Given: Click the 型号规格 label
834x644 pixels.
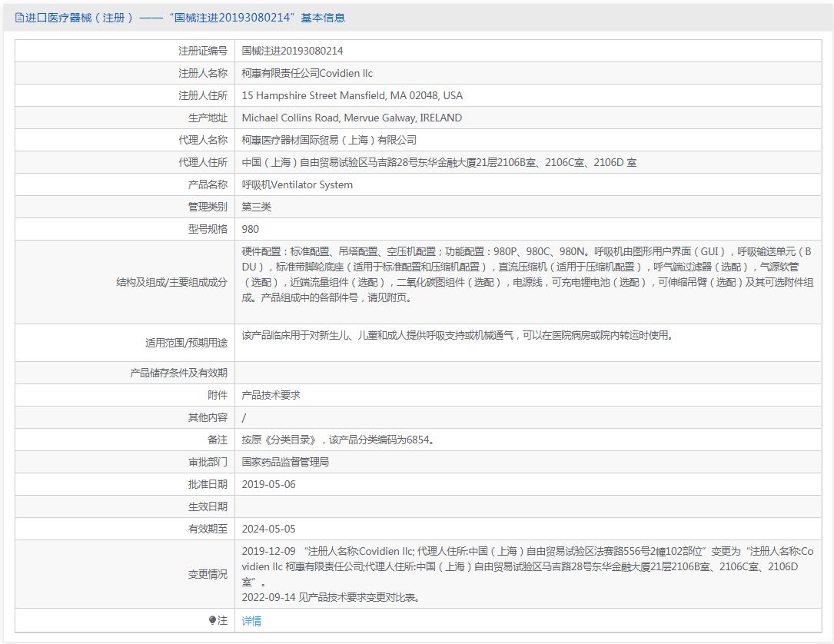Looking at the screenshot, I should tap(208, 230).
